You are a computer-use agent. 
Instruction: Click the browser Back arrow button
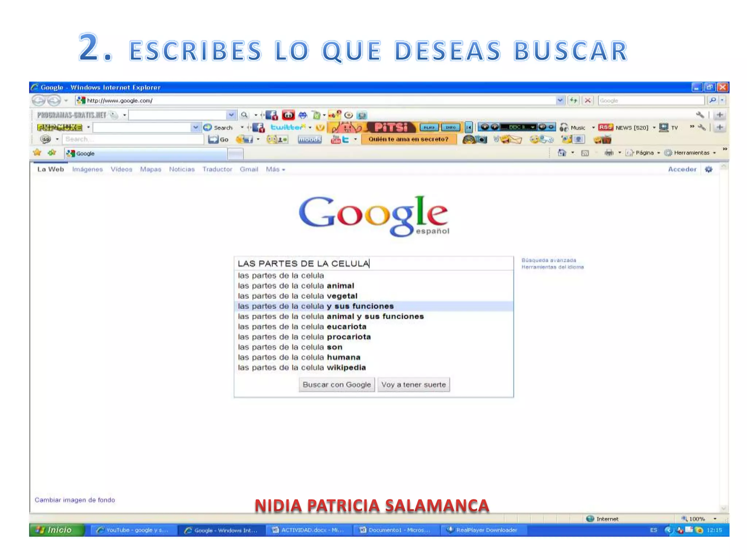click(39, 100)
